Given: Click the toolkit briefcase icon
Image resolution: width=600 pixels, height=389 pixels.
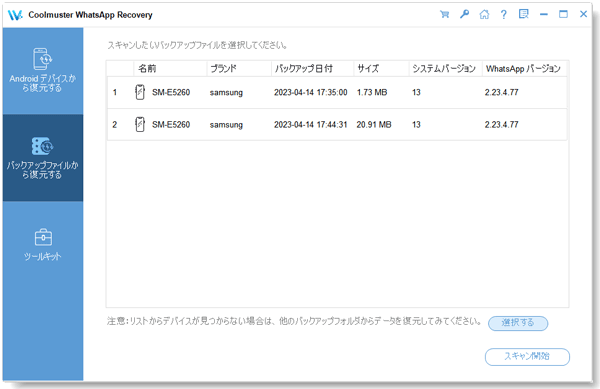Looking at the screenshot, I should click(x=43, y=237).
